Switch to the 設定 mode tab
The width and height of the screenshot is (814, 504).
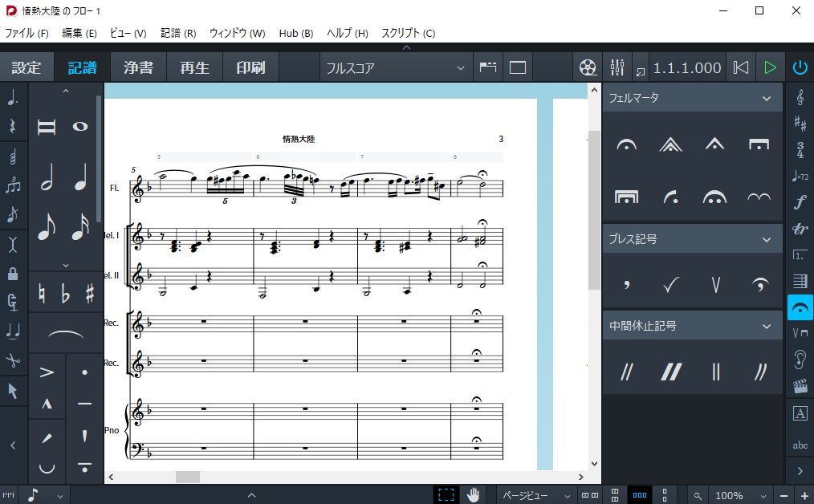pos(26,67)
